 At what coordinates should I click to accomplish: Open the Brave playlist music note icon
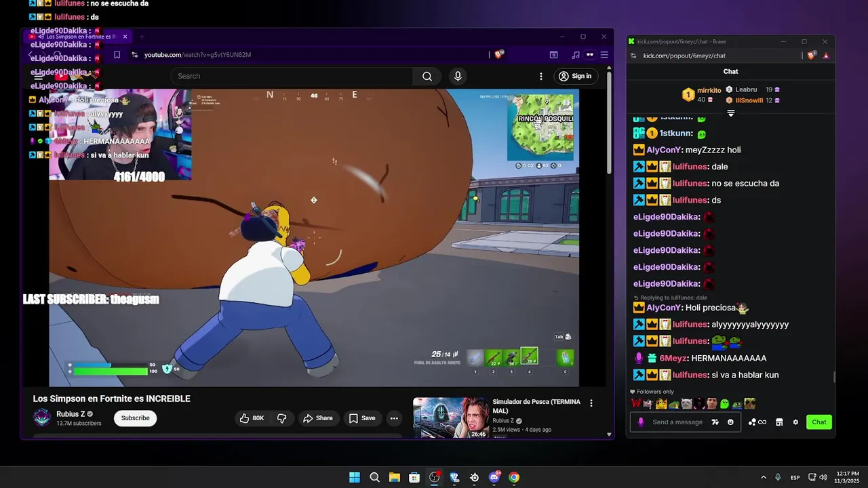pos(576,55)
